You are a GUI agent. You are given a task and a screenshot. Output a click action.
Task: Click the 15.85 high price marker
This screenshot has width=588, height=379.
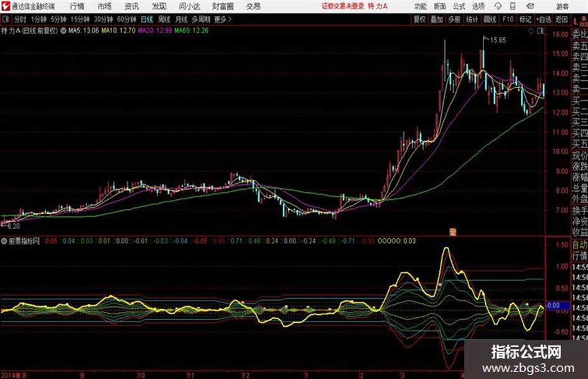pyautogui.click(x=498, y=40)
